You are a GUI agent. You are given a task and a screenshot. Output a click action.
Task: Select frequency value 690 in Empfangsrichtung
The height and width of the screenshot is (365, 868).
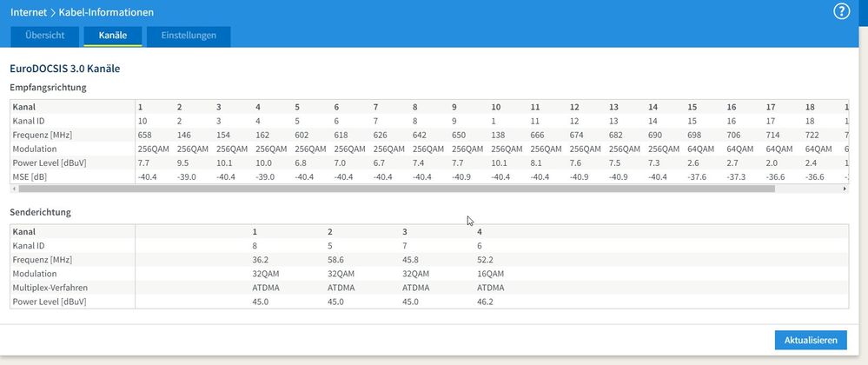pyautogui.click(x=655, y=135)
